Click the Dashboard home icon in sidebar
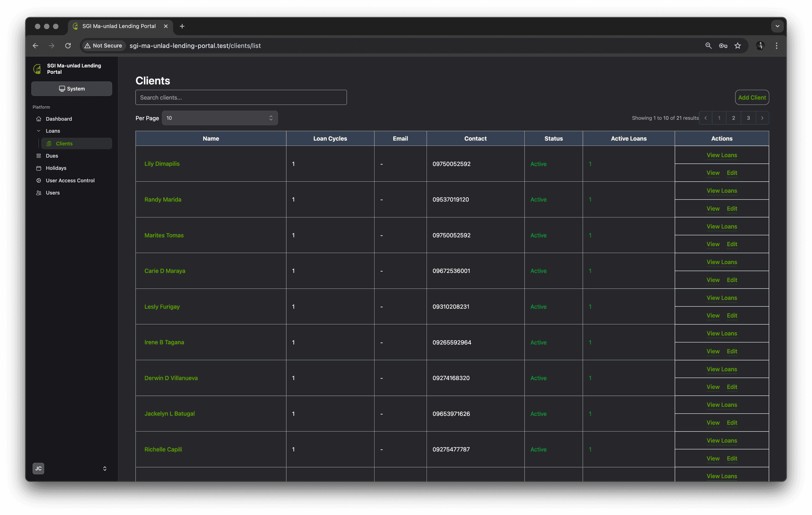 (38, 119)
